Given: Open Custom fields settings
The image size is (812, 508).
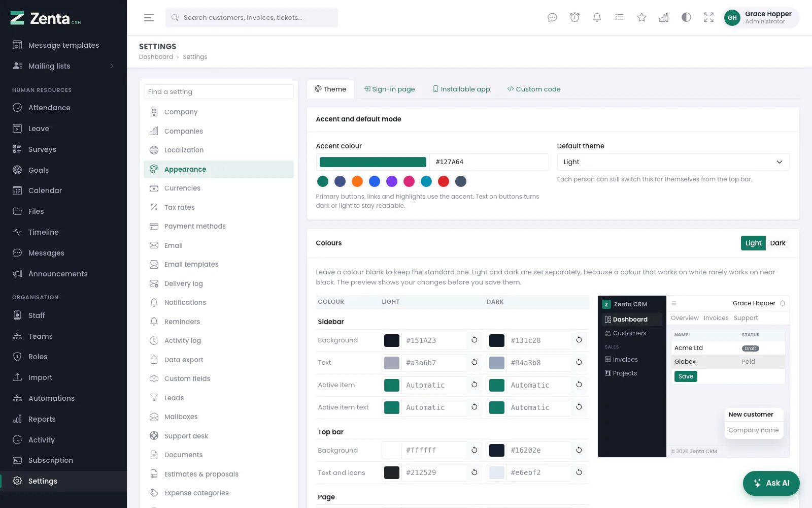Looking at the screenshot, I should click(219, 379).
